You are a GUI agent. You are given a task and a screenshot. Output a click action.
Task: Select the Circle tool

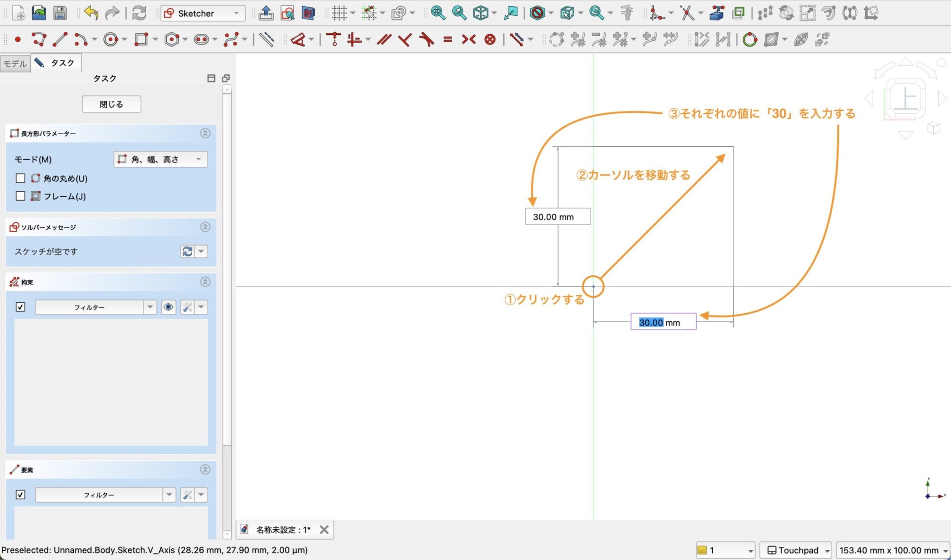[x=111, y=39]
